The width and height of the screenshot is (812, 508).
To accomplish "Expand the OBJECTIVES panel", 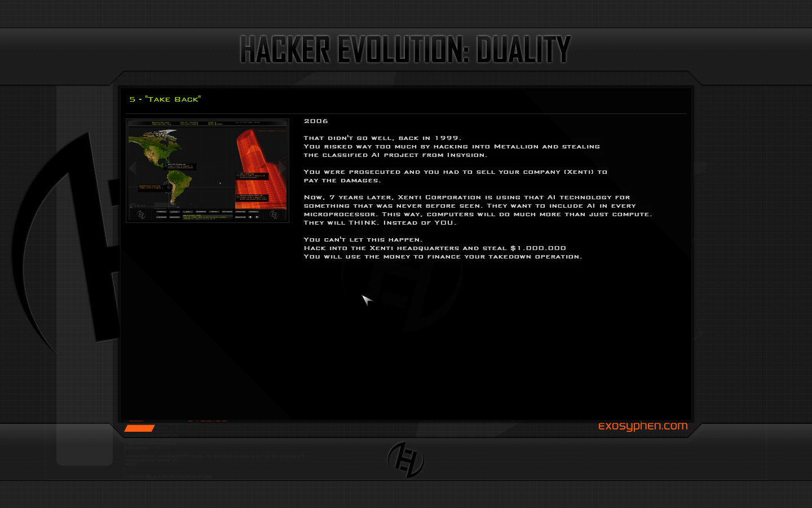I will pos(240,217).
